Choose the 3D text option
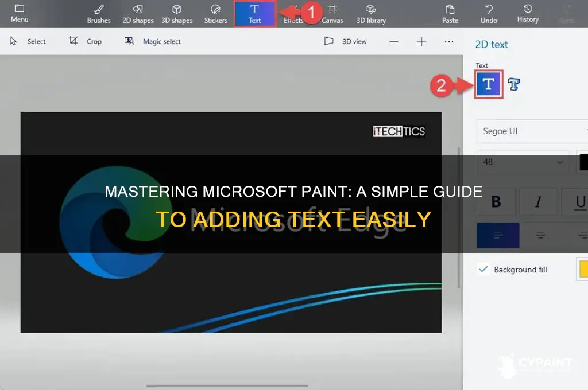Screen dimensions: 588x390 514,84
